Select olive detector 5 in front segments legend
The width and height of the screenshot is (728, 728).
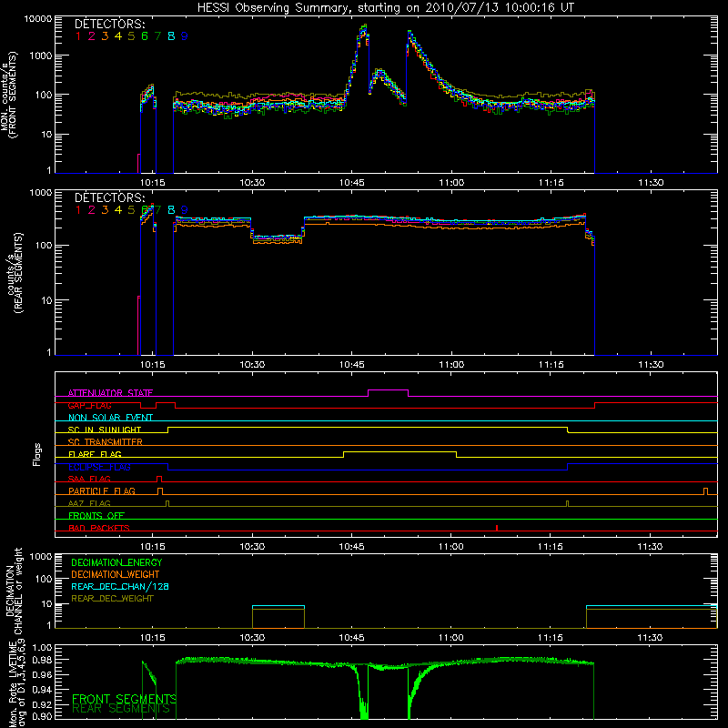131,35
